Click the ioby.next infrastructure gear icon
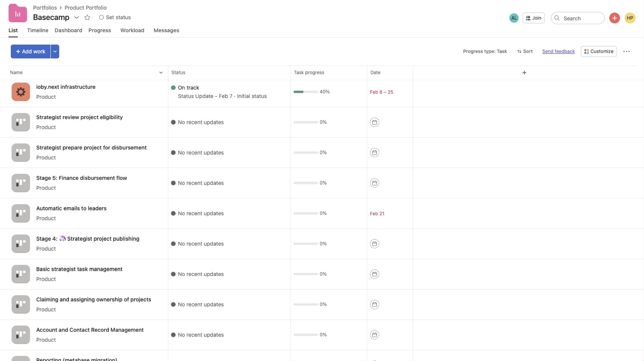Image resolution: width=644 pixels, height=361 pixels. click(21, 92)
